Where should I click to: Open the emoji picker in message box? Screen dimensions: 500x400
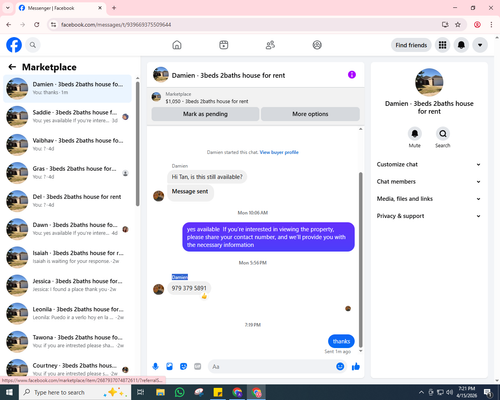(x=340, y=367)
